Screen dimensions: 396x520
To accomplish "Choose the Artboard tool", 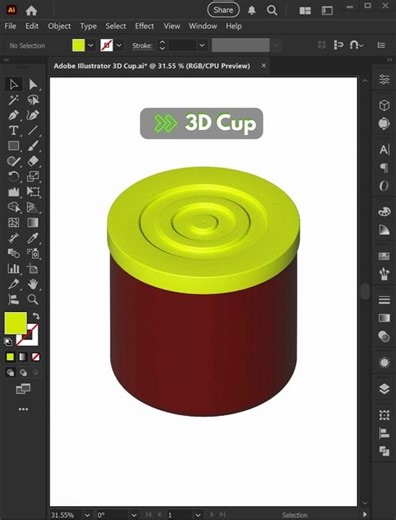I will tap(33, 269).
